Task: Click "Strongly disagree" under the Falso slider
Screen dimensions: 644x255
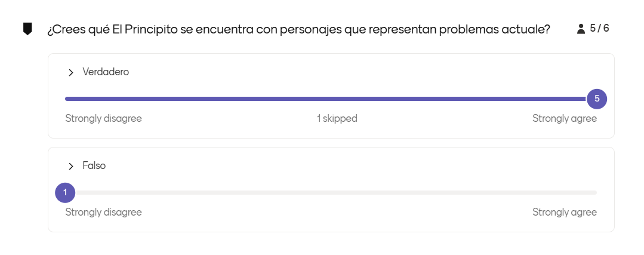Action: pos(103,212)
